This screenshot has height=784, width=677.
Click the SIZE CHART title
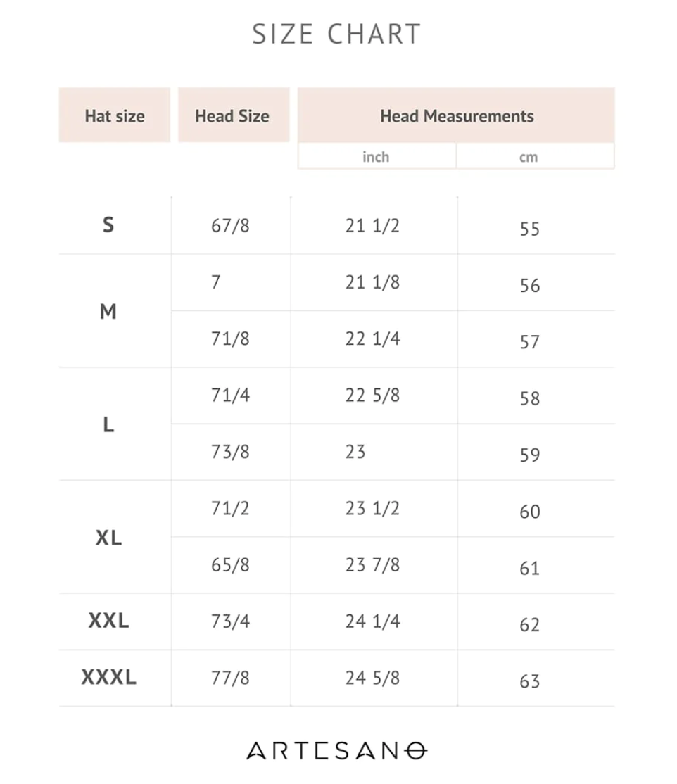[336, 34]
